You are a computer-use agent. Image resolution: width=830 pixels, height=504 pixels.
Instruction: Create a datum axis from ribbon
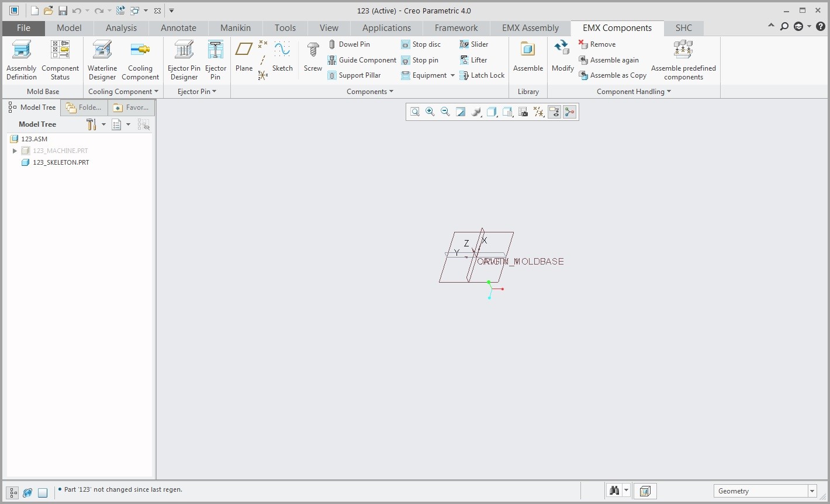pos(263,60)
